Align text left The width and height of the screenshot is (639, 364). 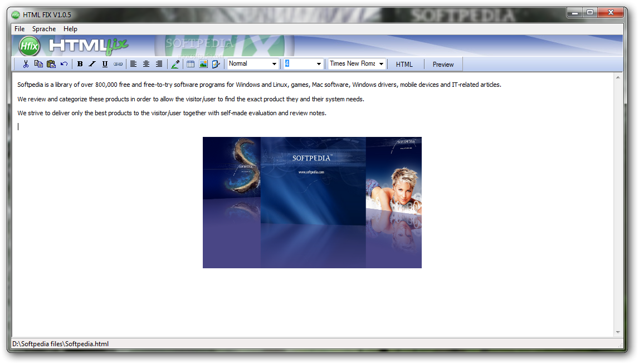pos(133,64)
